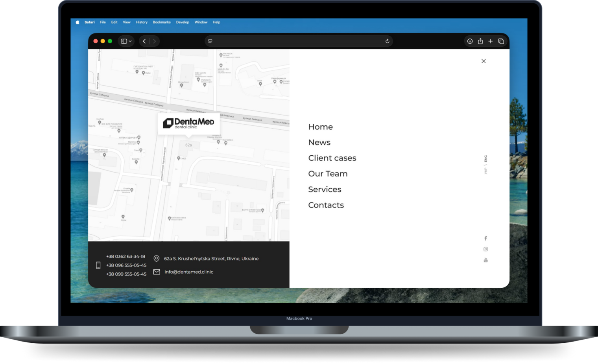Go back to previous page
The height and width of the screenshot is (364, 598).
pyautogui.click(x=144, y=41)
